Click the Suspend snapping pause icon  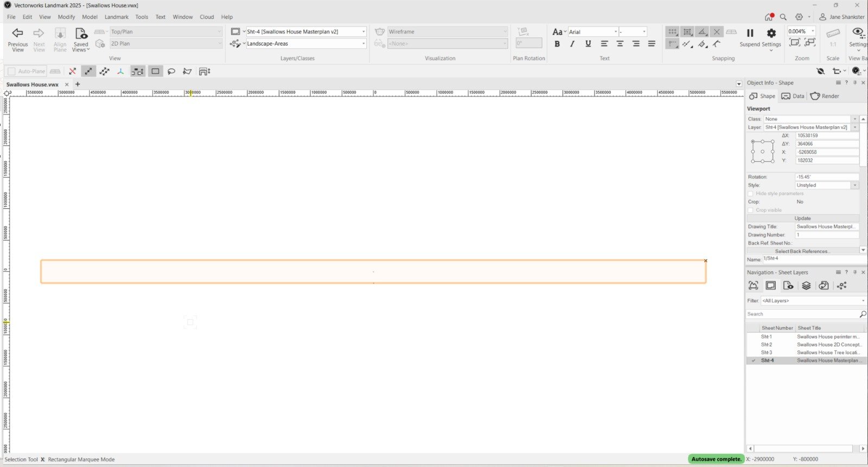750,33
